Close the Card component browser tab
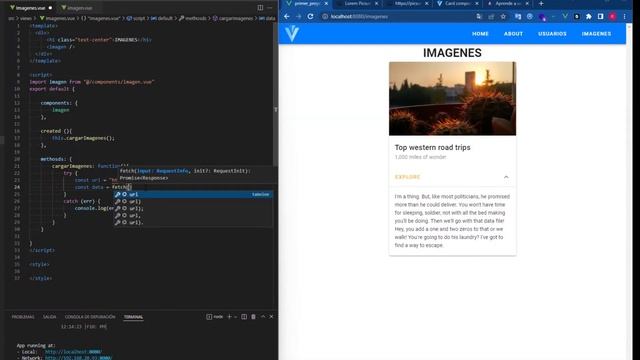This screenshot has width=640, height=360. [x=477, y=4]
